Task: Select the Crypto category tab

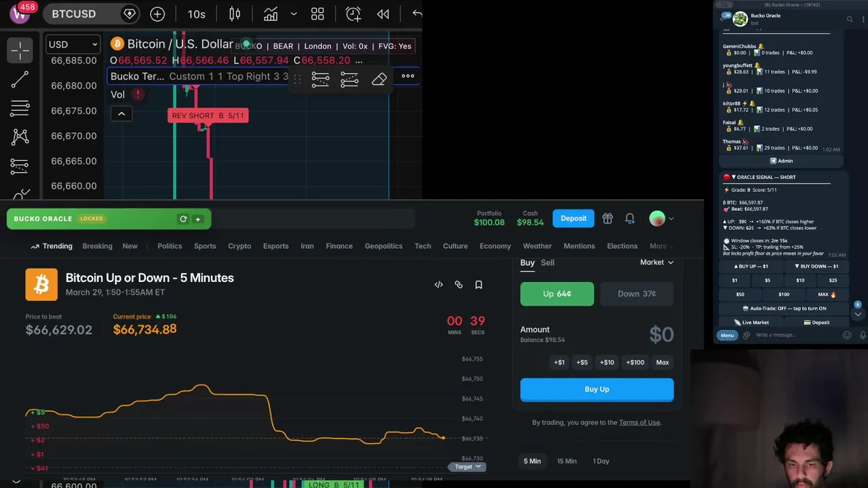Action: pos(239,246)
